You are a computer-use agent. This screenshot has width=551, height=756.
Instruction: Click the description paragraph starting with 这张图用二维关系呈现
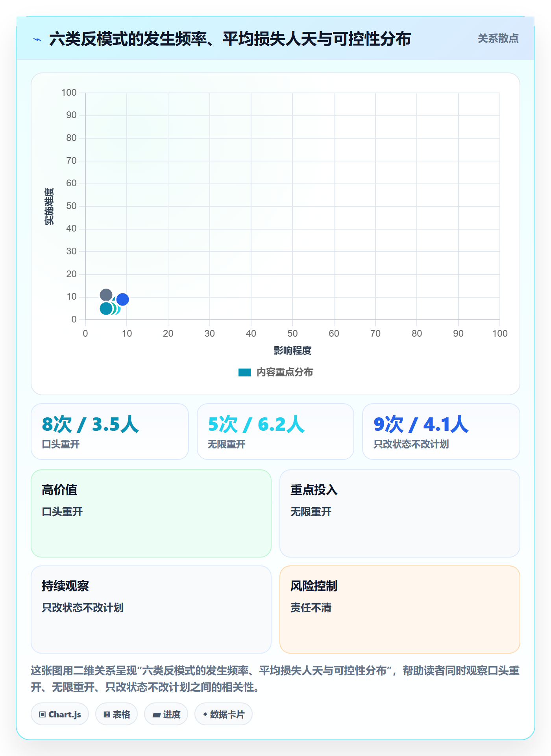click(275, 679)
